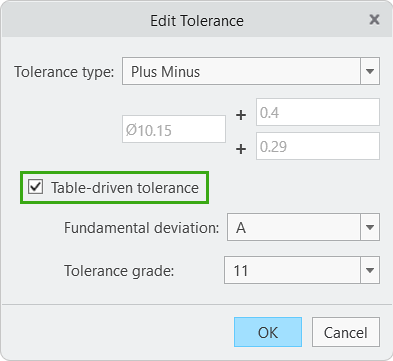Click the Tolerance grade label

pos(119,271)
